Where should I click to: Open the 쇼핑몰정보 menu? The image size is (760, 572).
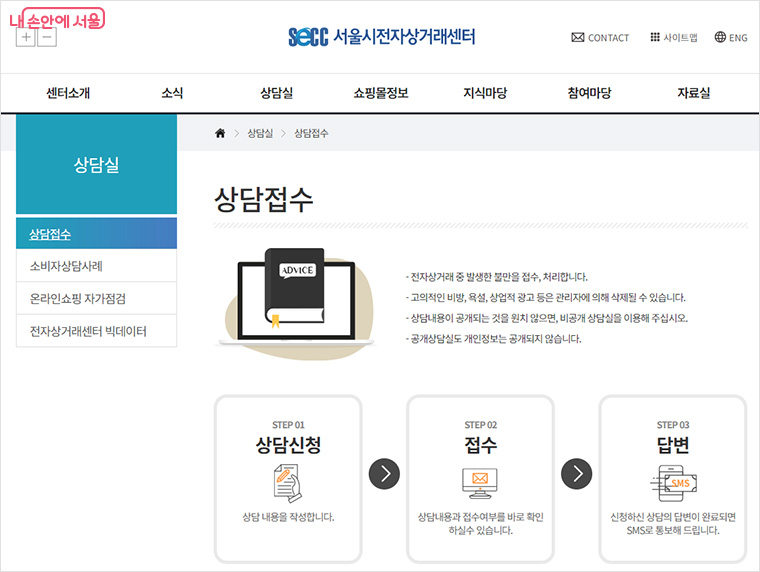(x=381, y=93)
